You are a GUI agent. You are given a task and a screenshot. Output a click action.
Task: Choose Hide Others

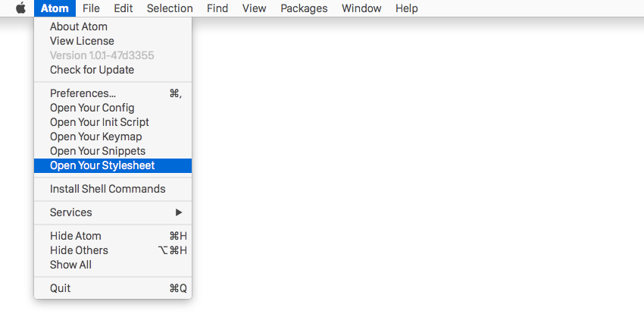pos(113,250)
